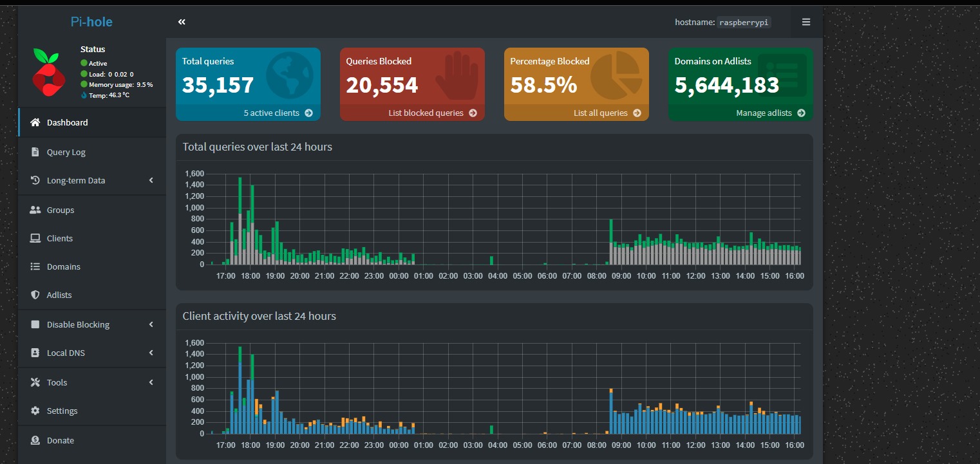Follow the '5 active clients' link
This screenshot has height=464, width=980.
(278, 113)
